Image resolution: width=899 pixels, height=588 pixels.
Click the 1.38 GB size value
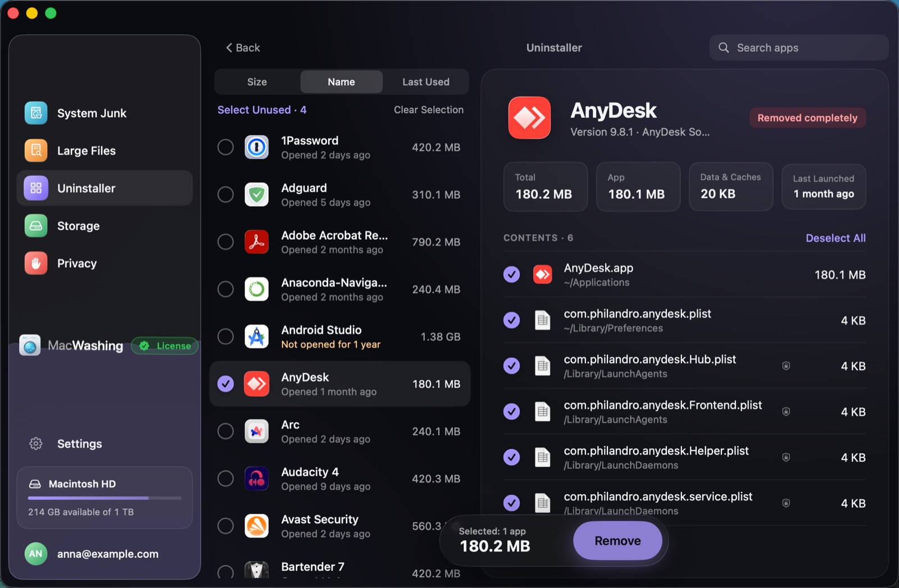point(441,336)
